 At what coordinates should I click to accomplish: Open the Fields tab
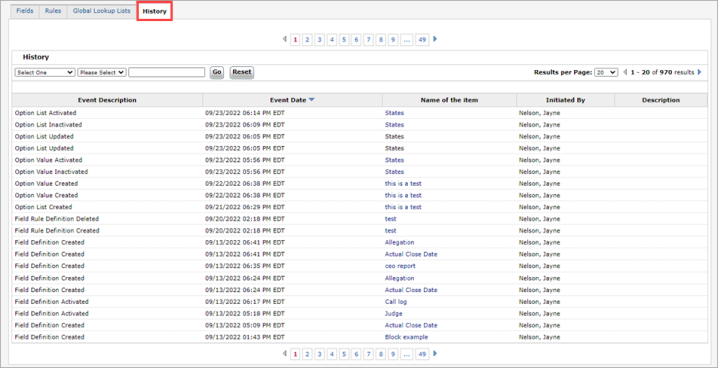pos(25,11)
